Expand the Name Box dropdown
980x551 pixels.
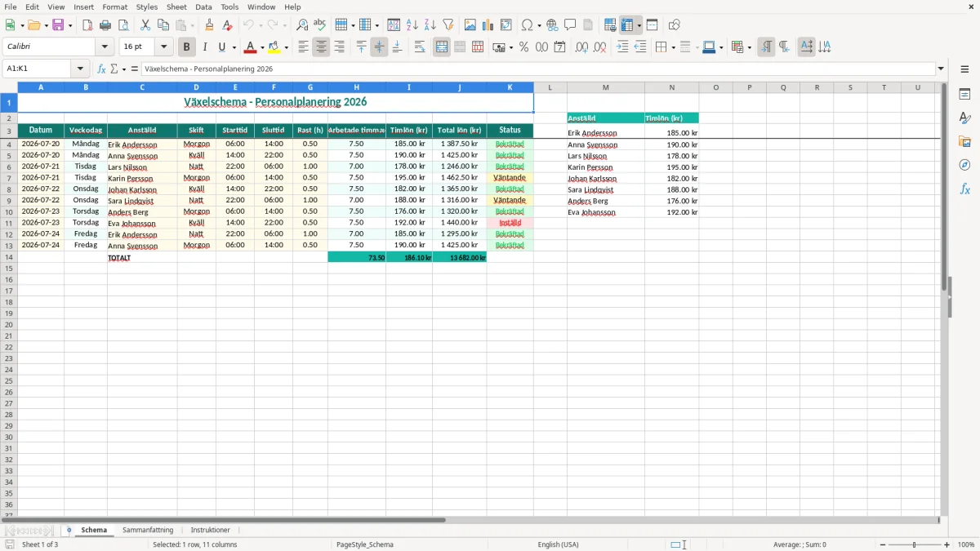[80, 69]
